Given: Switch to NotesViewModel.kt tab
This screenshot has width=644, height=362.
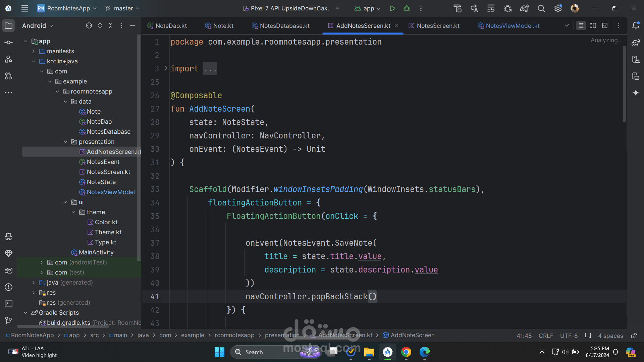Looking at the screenshot, I should tap(512, 26).
